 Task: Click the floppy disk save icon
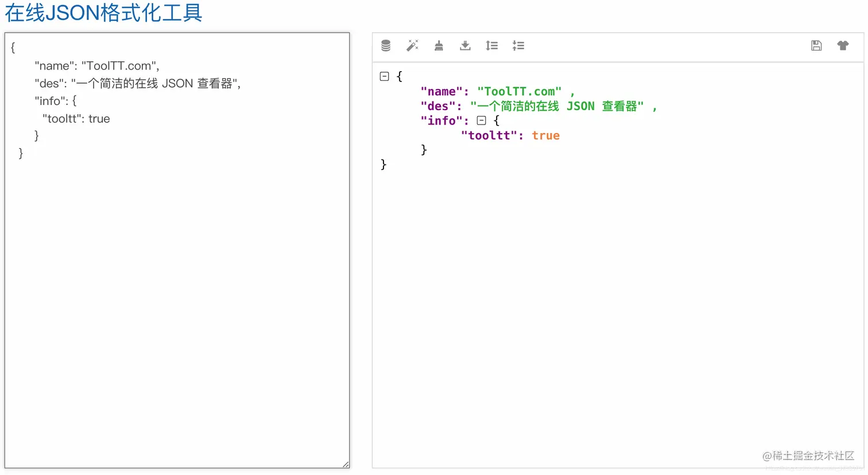pos(816,45)
